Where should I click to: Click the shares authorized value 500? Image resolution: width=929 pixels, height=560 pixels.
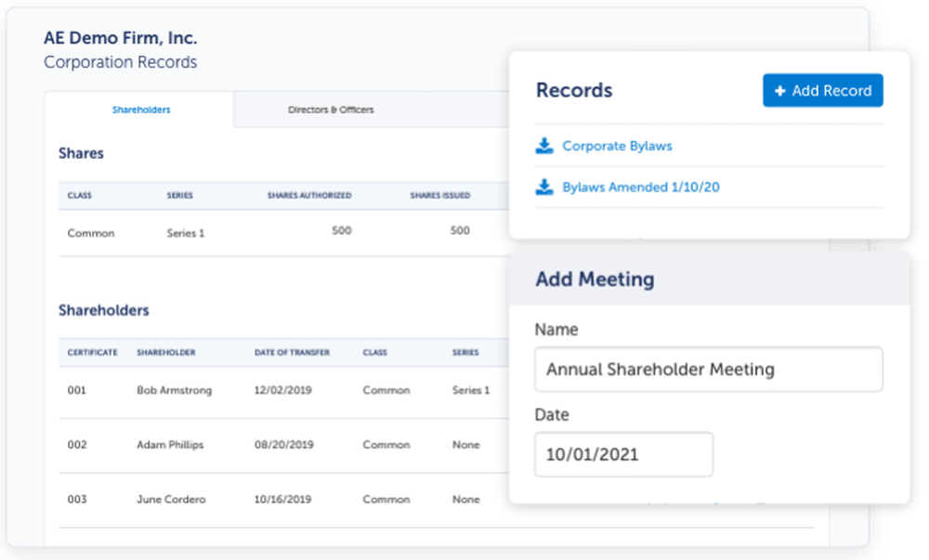pos(341,230)
